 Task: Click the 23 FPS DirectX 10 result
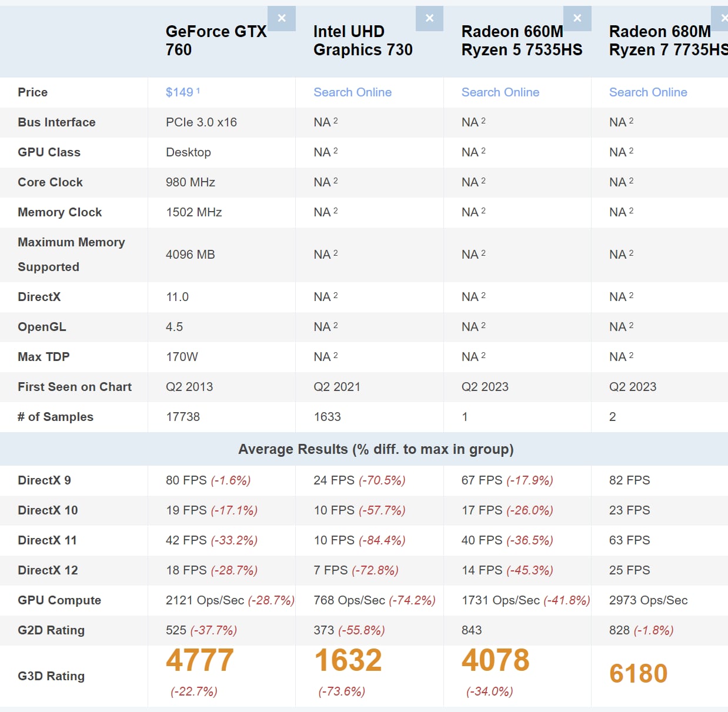pyautogui.click(x=630, y=510)
